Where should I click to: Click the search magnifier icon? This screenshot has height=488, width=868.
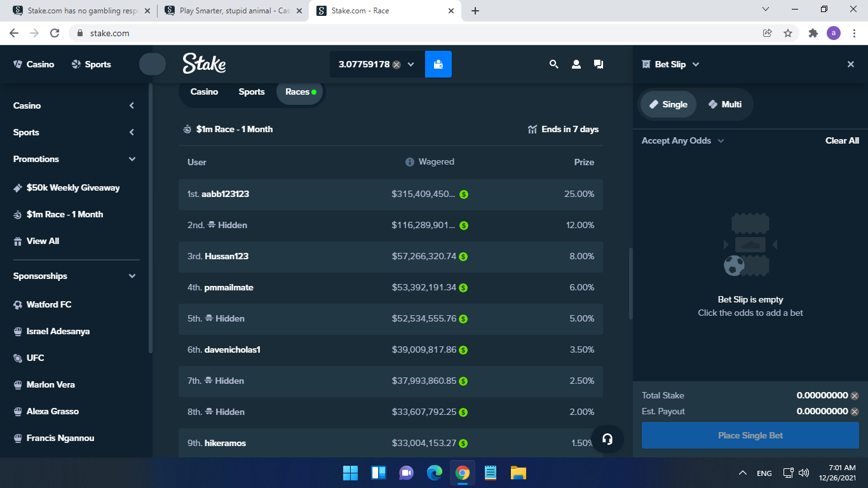click(x=554, y=64)
